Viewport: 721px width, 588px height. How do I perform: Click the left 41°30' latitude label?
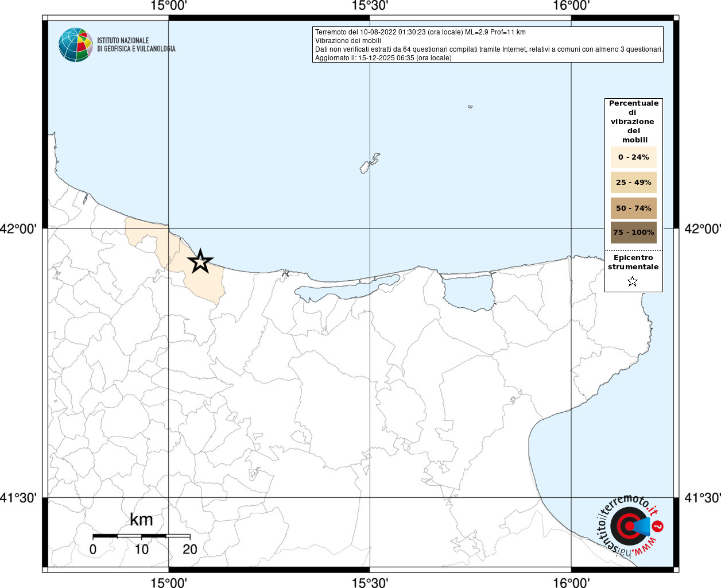(x=18, y=497)
